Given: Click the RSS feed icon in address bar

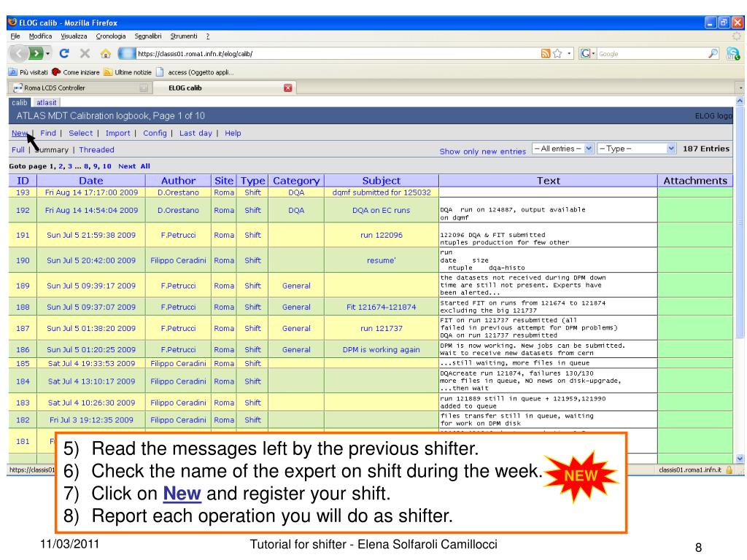Looking at the screenshot, I should coord(546,54).
